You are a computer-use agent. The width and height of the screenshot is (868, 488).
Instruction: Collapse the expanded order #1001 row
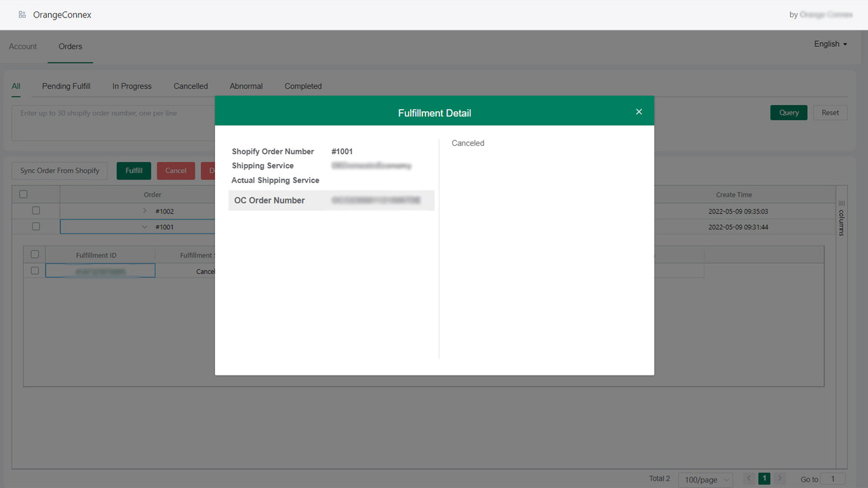(144, 226)
